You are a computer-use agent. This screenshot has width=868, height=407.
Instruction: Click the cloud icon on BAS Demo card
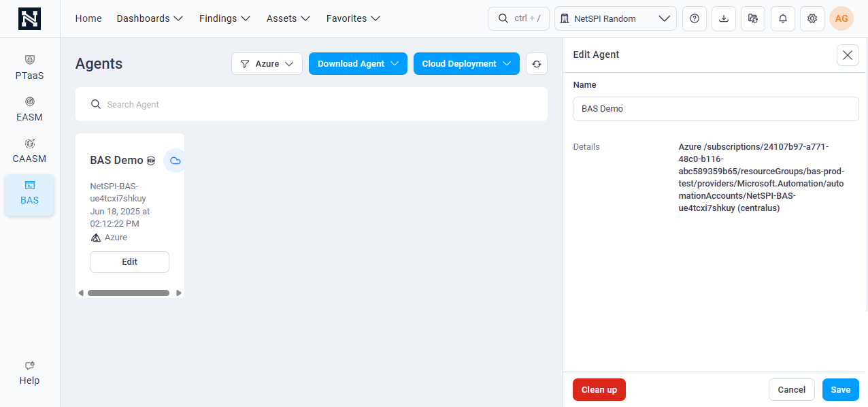coord(176,161)
